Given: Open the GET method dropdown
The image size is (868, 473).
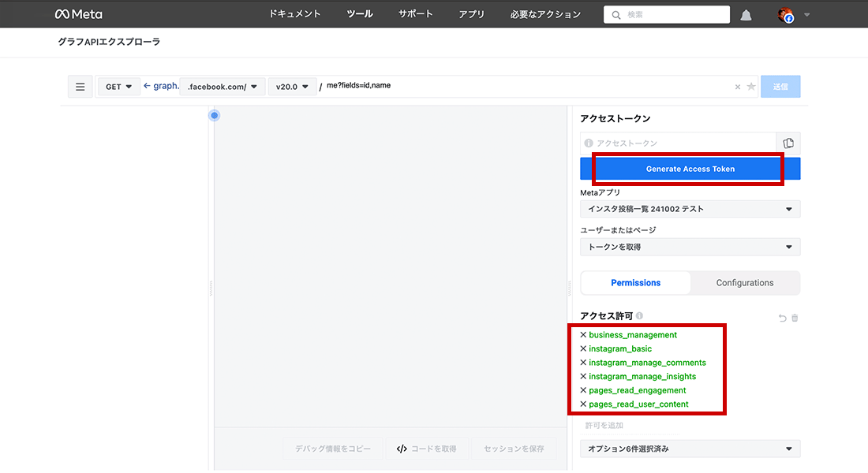Looking at the screenshot, I should [118, 87].
